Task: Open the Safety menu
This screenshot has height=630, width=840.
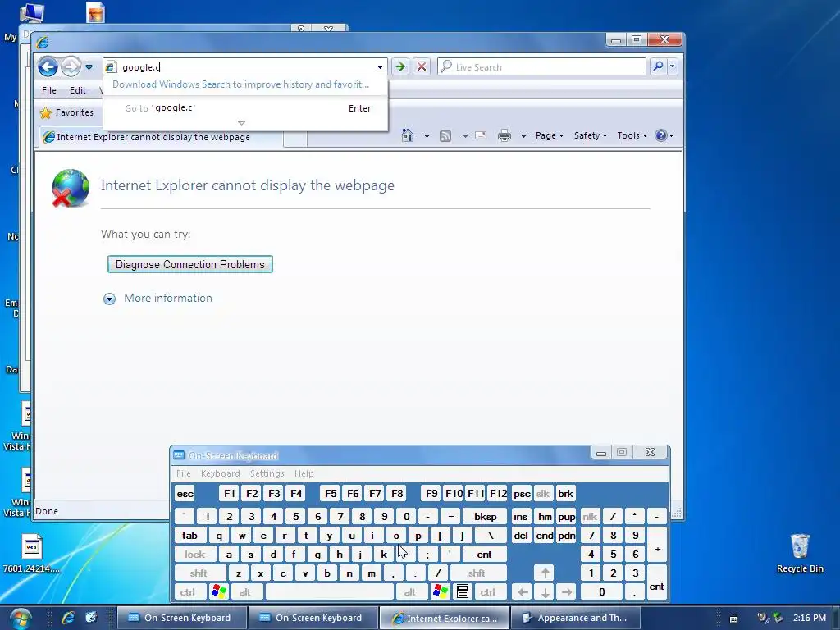Action: click(591, 135)
